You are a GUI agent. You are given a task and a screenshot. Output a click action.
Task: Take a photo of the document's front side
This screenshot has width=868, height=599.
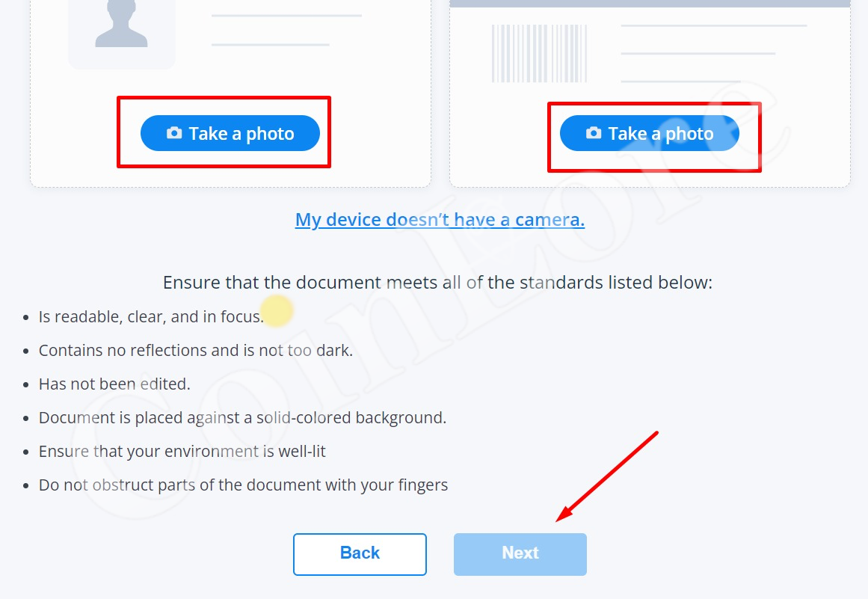pyautogui.click(x=230, y=133)
